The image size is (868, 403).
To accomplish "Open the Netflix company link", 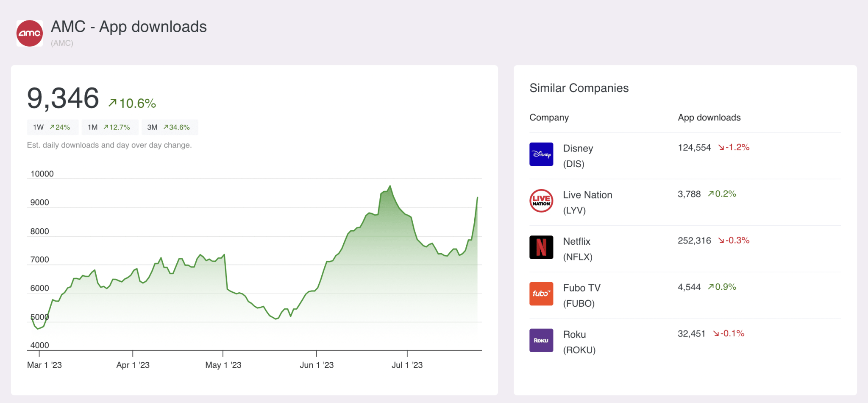I will click(x=576, y=242).
